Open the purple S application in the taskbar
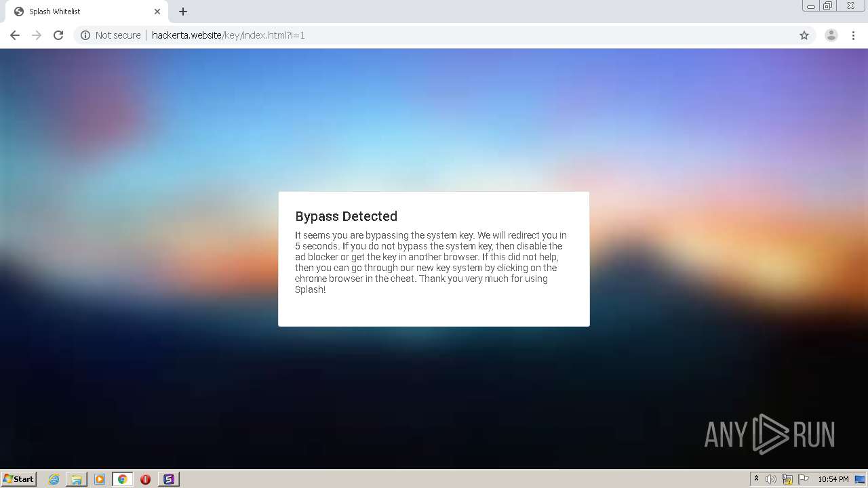This screenshot has width=868, height=488. coord(168,479)
